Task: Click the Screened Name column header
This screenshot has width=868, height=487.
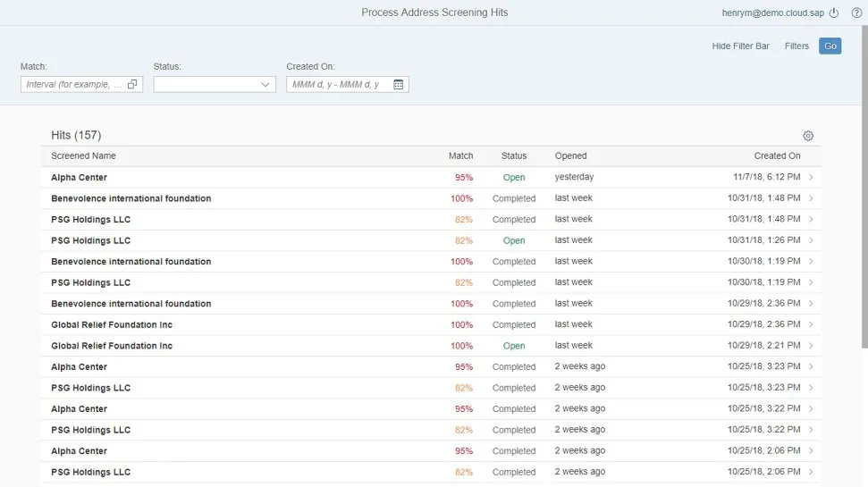Action: 83,155
